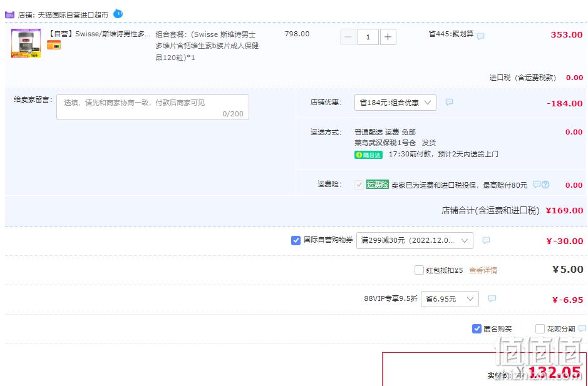Click the 给卖家留言 message text box
Screen dimensions: 588x386
tap(153, 107)
